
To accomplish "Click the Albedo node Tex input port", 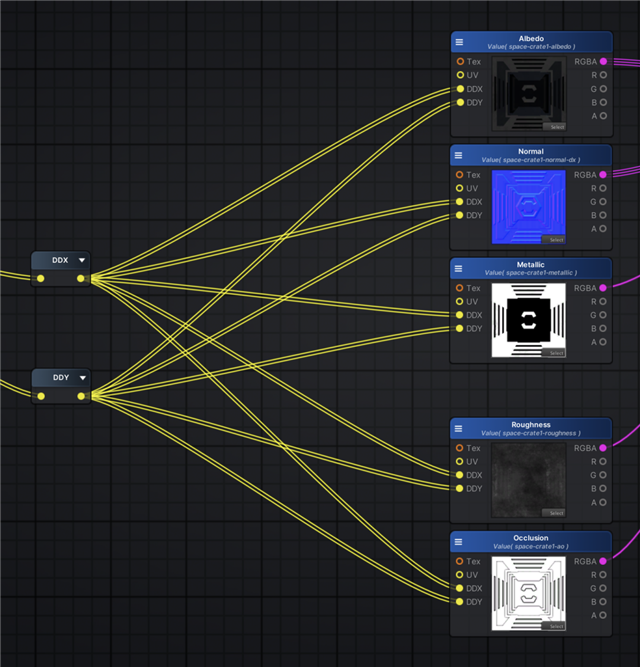I will [460, 62].
